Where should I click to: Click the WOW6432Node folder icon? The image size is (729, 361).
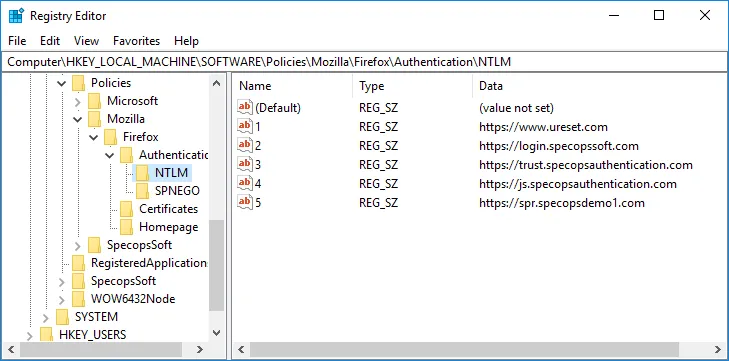(x=79, y=299)
